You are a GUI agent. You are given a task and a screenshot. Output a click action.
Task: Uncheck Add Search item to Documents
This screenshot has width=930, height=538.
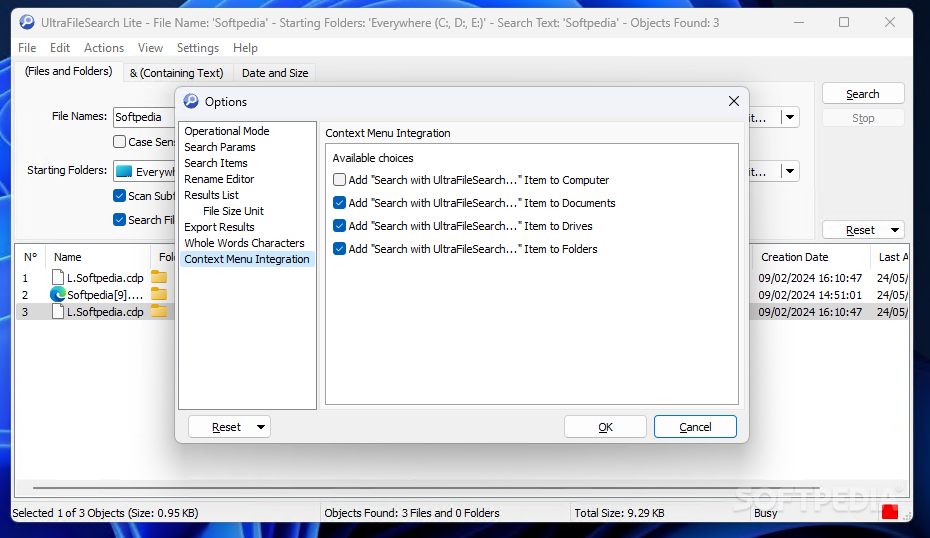[339, 203]
